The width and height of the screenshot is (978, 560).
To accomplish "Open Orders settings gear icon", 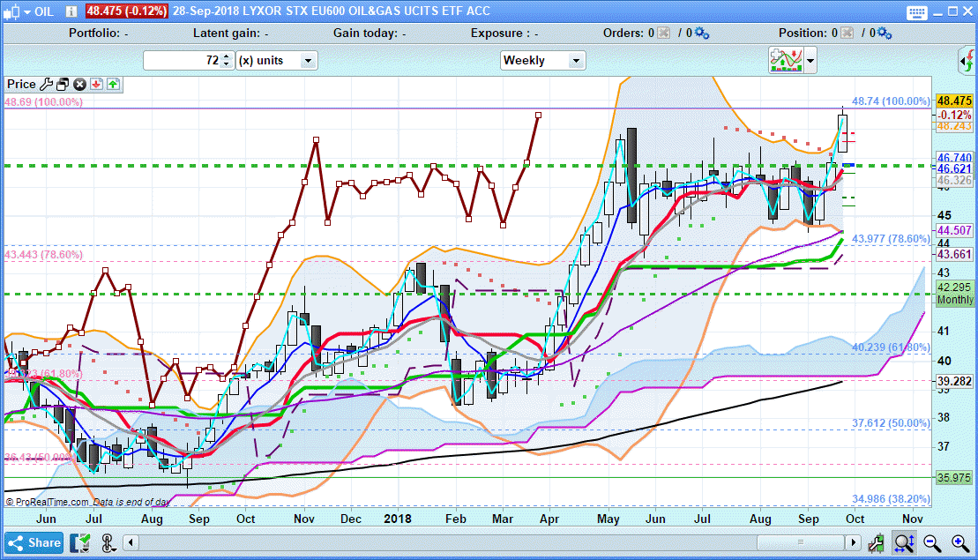I will coord(702,34).
